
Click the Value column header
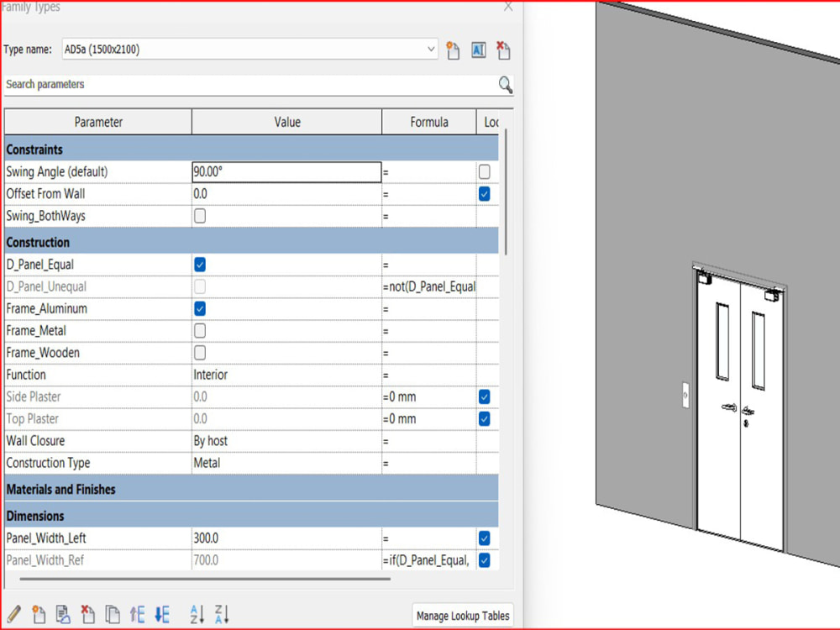click(286, 122)
